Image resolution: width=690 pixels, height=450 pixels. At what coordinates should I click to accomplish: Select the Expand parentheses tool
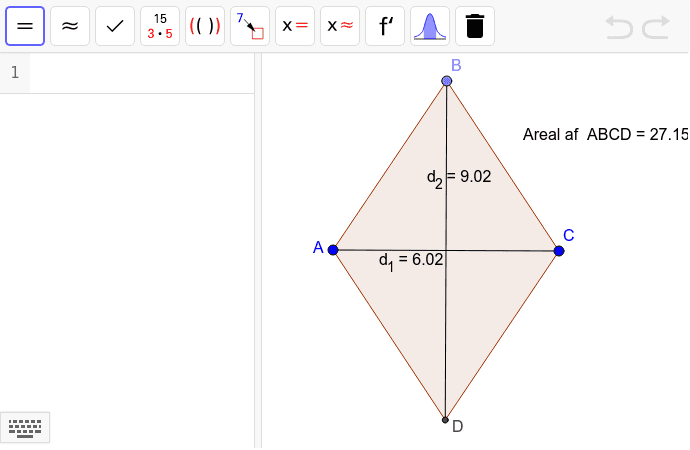(x=205, y=26)
